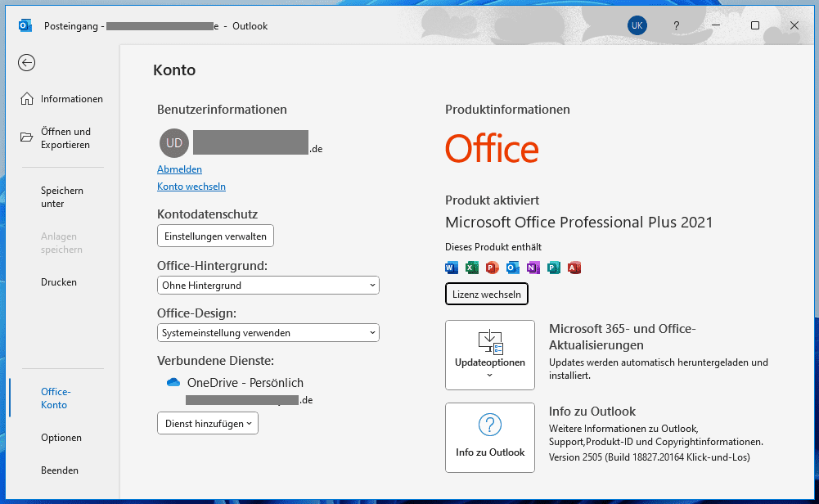This screenshot has height=504, width=819.
Task: Close the Outlook window
Action: (794, 25)
